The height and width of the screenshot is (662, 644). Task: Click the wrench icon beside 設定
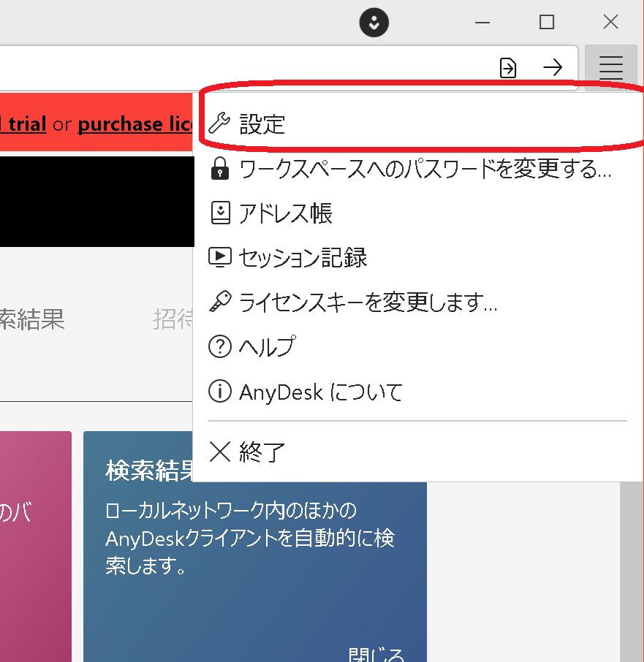[219, 123]
